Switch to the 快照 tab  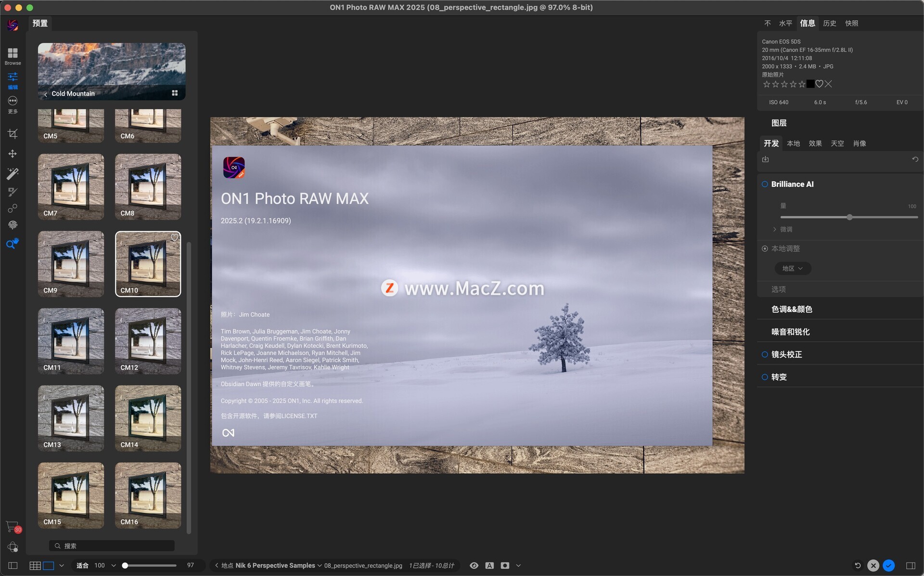click(852, 23)
